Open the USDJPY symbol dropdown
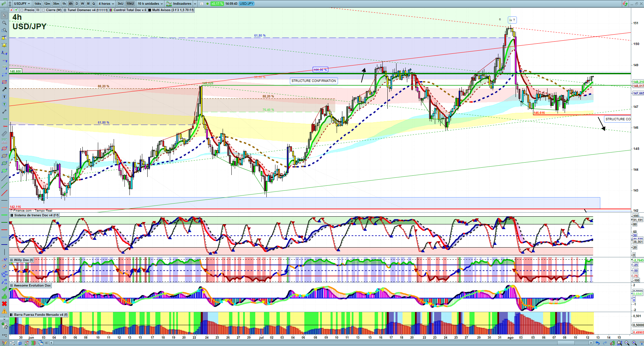The height and width of the screenshot is (346, 644). pyautogui.click(x=22, y=4)
